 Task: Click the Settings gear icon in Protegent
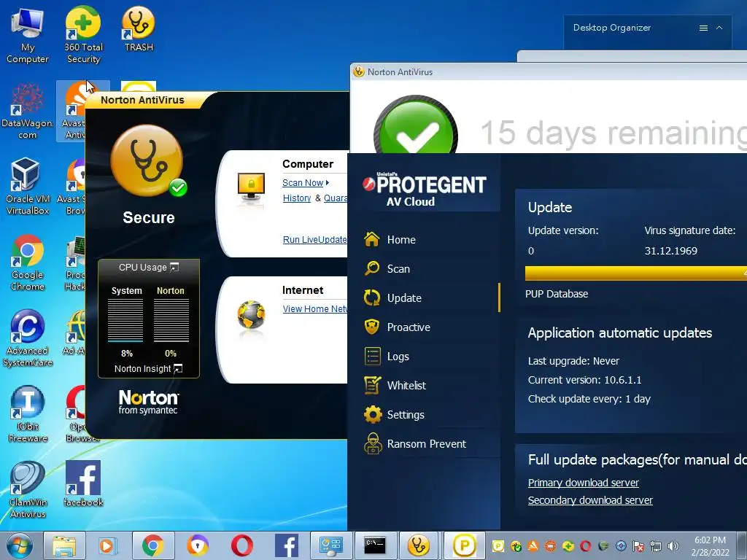(x=373, y=415)
